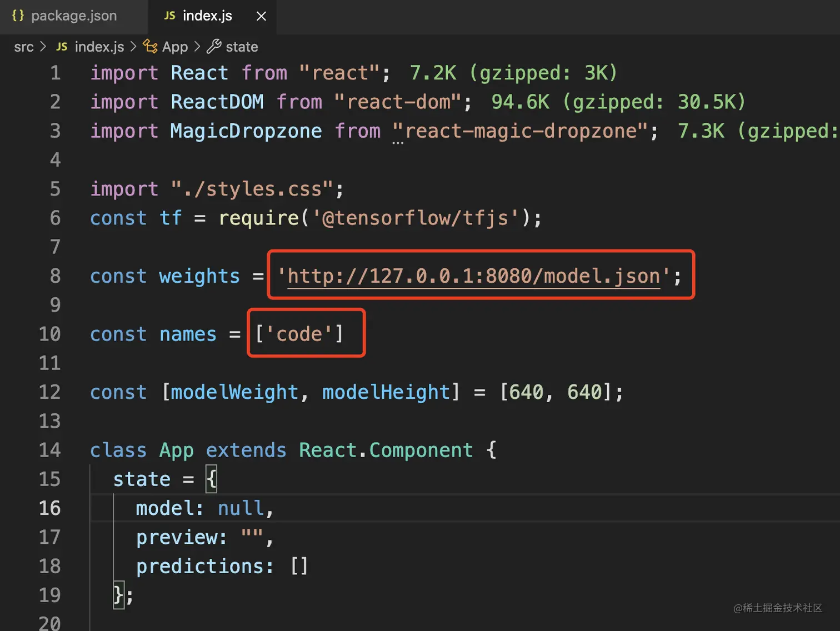This screenshot has height=631, width=840.
Task: Open the state breadcrumb item
Action: (x=242, y=47)
